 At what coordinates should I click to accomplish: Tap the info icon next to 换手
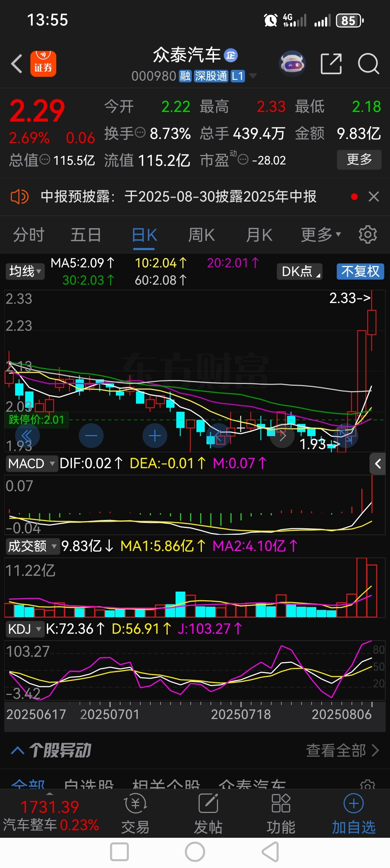click(140, 132)
